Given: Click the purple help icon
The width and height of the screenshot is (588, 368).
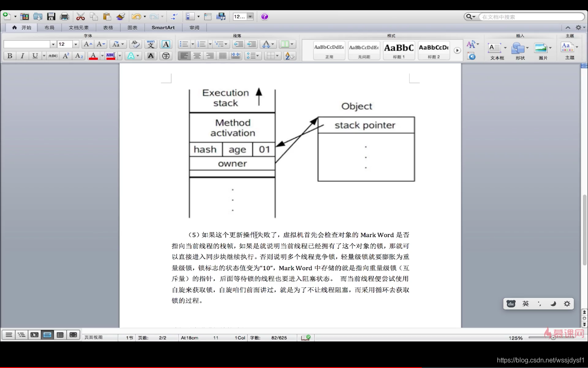Looking at the screenshot, I should [265, 16].
